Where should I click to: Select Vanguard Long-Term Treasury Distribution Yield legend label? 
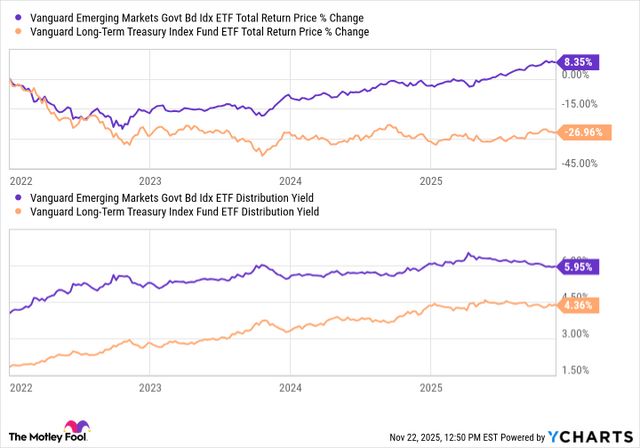coord(175,212)
